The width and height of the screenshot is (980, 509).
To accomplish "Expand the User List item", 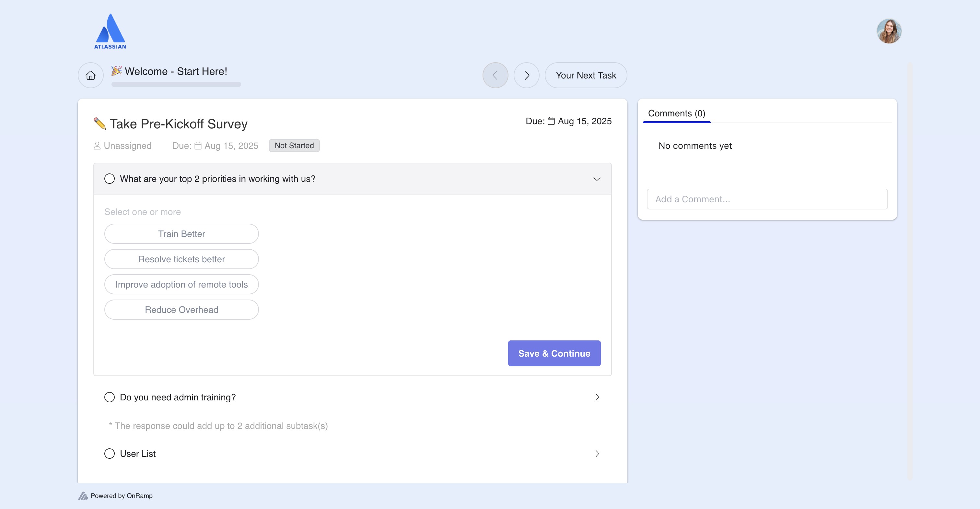I will [x=597, y=454].
